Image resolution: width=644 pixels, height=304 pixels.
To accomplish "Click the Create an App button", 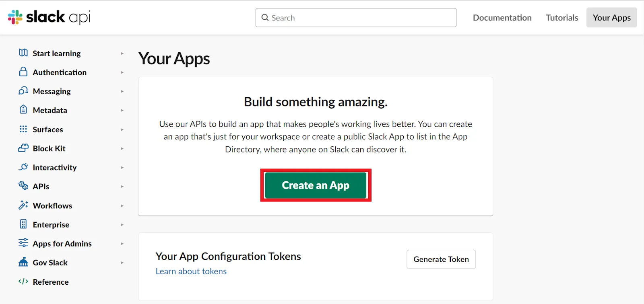I will tap(316, 185).
